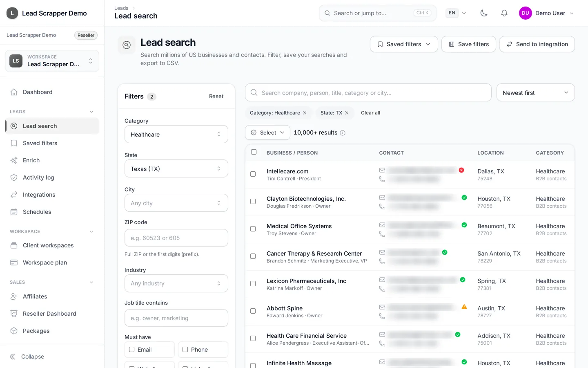This screenshot has width=588, height=368.
Task: Collapse the LEADS sidebar section
Action: click(91, 112)
